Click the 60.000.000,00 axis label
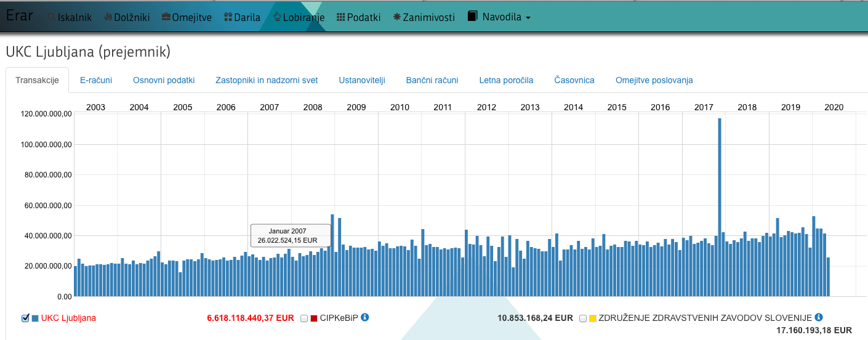Viewport: 868px width, 340px height. pos(48,204)
